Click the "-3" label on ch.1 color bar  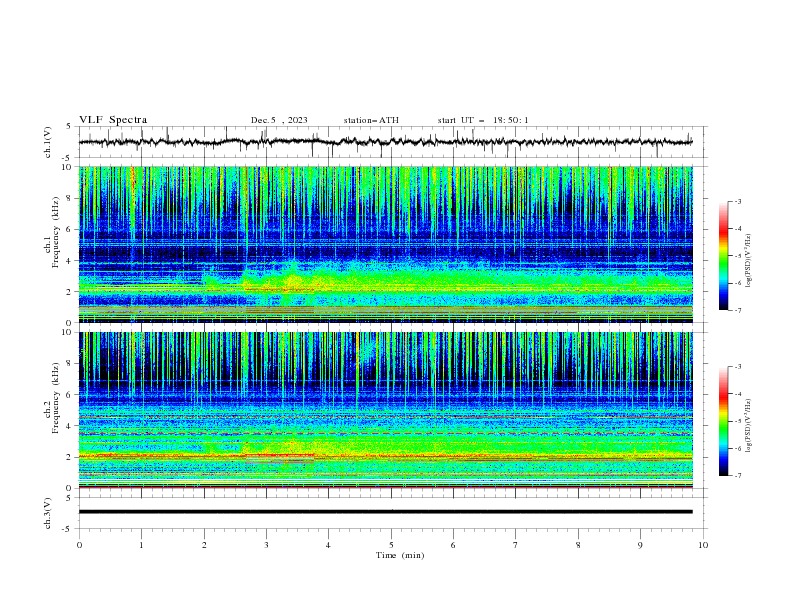click(737, 201)
